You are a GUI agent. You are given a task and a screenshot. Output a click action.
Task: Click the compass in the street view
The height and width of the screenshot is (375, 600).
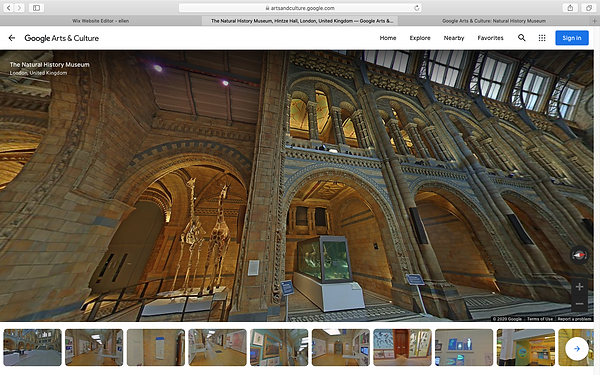tap(579, 254)
